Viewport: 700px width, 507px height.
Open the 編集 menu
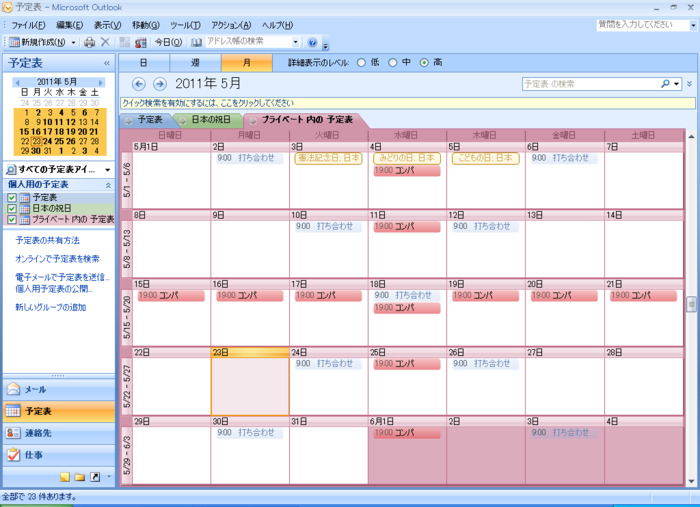click(69, 25)
